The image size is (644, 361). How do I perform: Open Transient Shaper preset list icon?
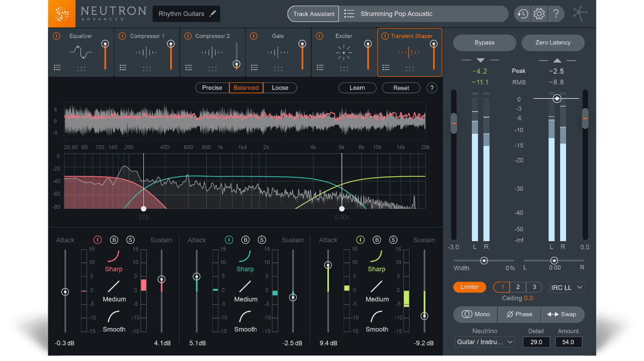pos(386,67)
